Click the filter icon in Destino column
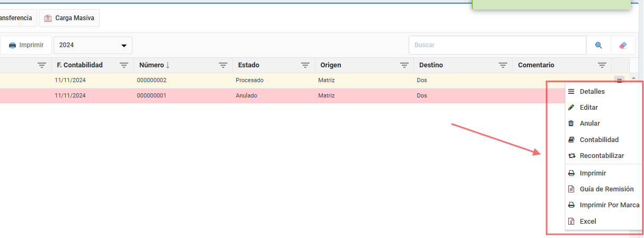Image resolution: width=644 pixels, height=238 pixels. pyautogui.click(x=503, y=65)
